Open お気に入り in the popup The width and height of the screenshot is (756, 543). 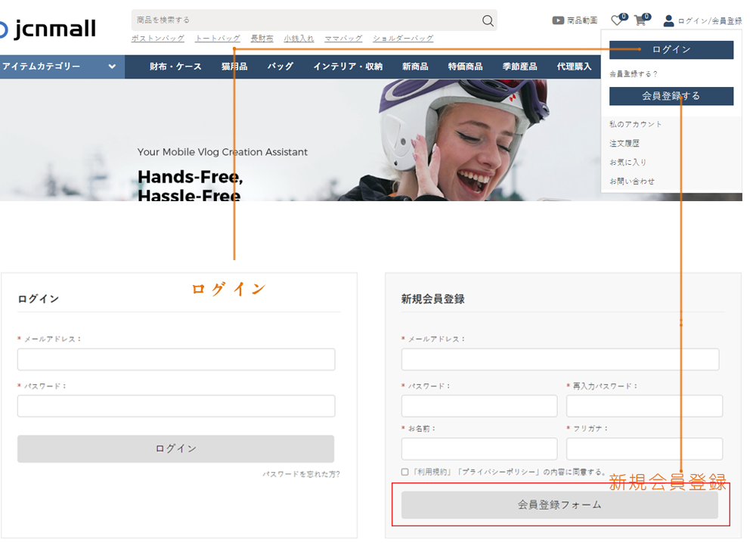point(627,162)
